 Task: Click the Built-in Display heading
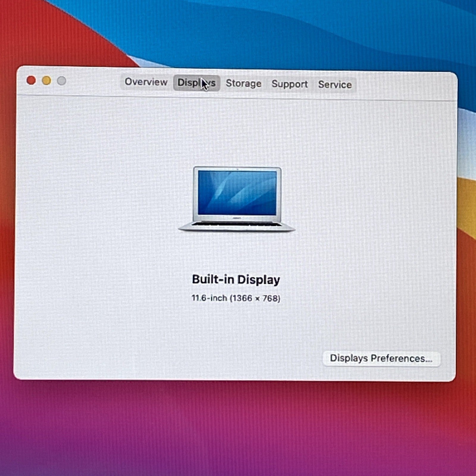pos(236,280)
